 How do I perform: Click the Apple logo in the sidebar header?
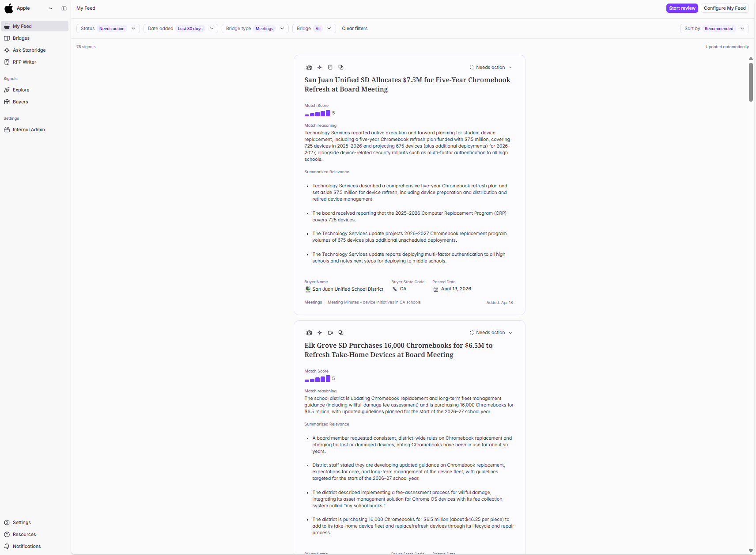pos(9,8)
